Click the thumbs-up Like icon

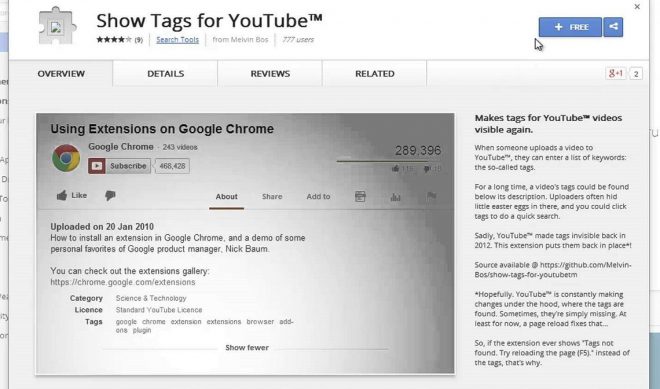coord(62,195)
